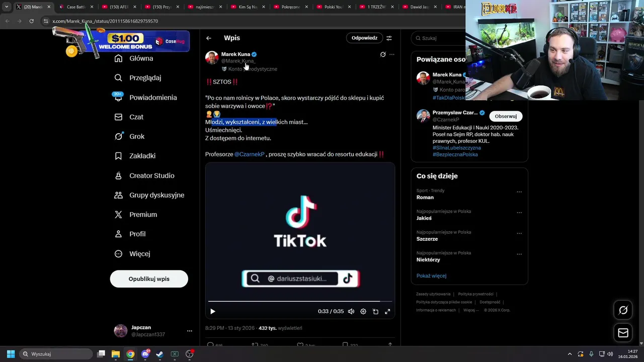Viewport: 644px width, 362px height.
Task: Click Pokaż więcej under trends
Action: click(431, 276)
